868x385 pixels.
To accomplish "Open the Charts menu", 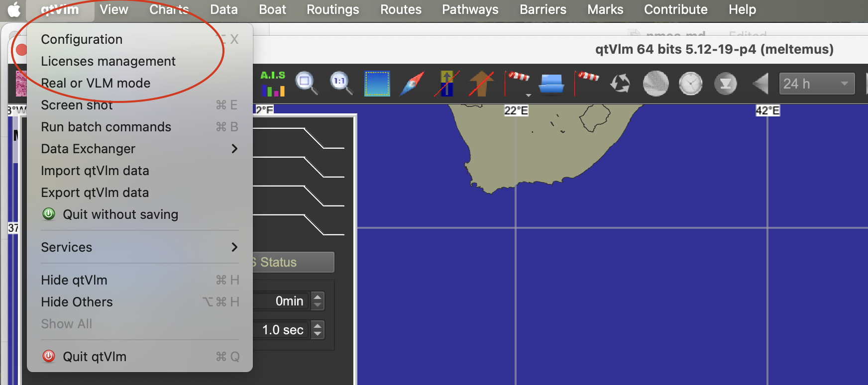I will click(x=169, y=9).
